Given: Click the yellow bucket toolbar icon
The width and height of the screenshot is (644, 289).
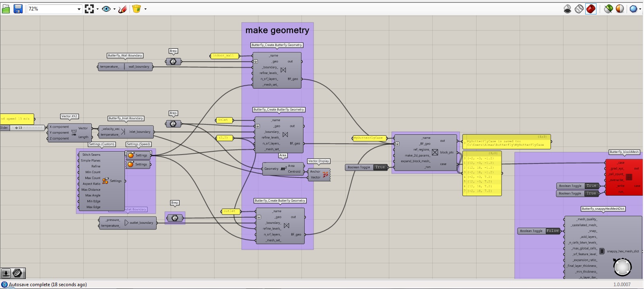Looking at the screenshot, I should [x=136, y=8].
